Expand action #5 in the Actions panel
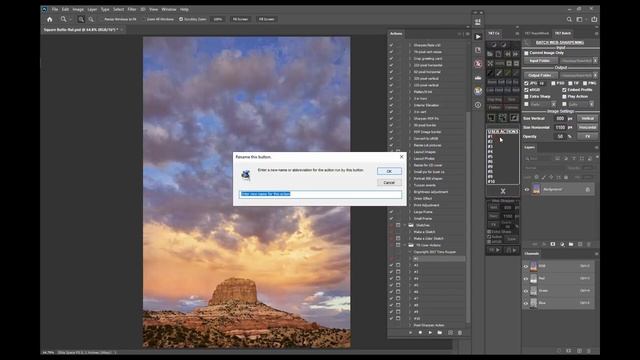The width and height of the screenshot is (640, 360). point(410,285)
